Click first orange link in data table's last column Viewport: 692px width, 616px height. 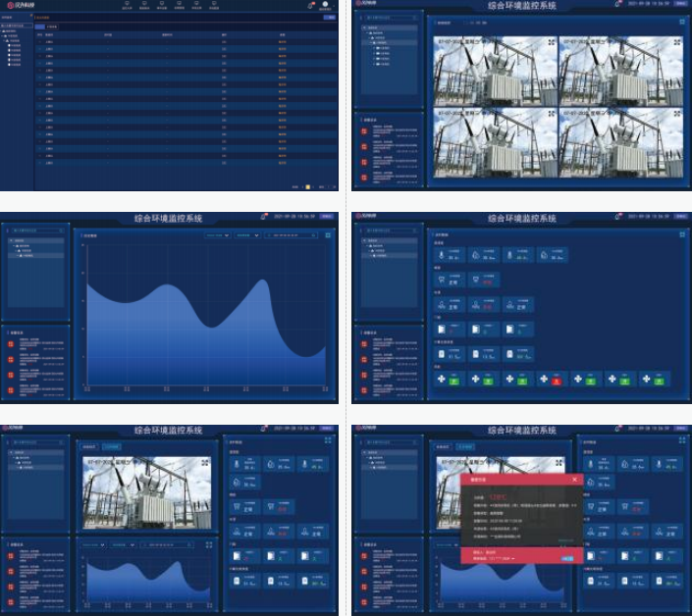[282, 41]
